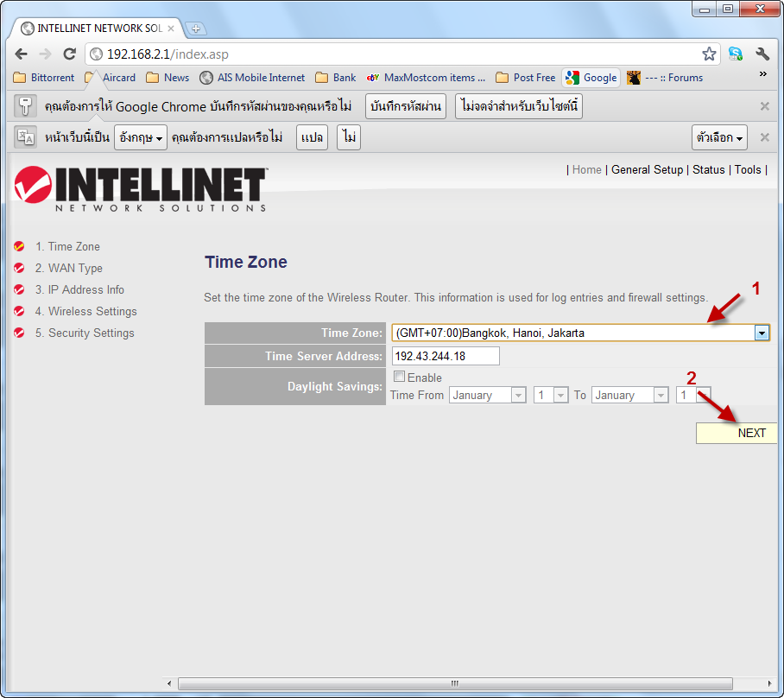The image size is (784, 698).
Task: Select step 5. Security Settings
Action: (x=85, y=333)
